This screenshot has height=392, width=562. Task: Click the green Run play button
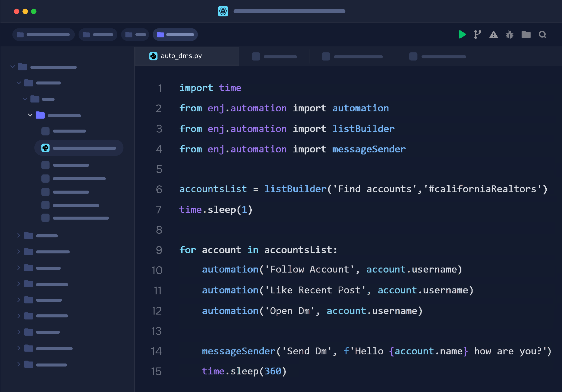click(462, 34)
